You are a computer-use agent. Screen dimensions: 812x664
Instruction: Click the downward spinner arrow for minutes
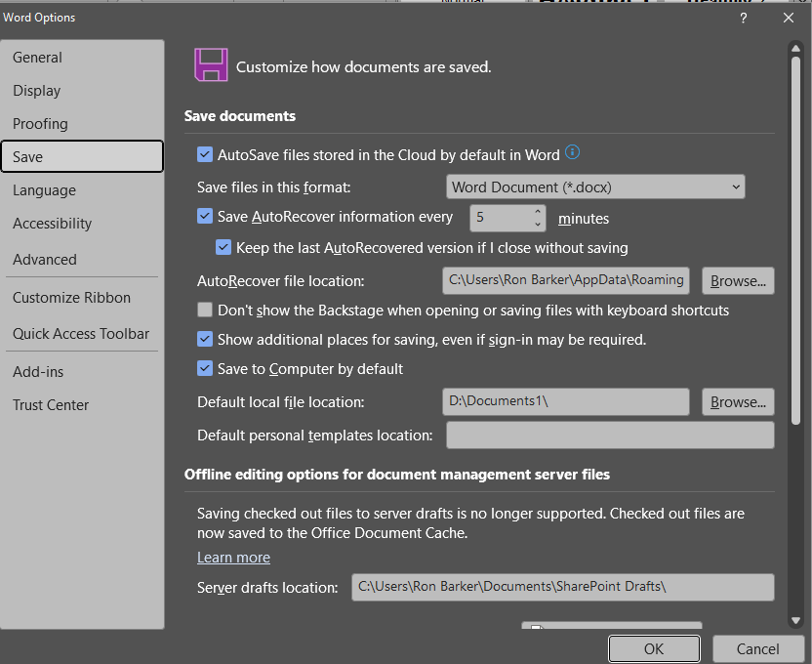coord(537,224)
